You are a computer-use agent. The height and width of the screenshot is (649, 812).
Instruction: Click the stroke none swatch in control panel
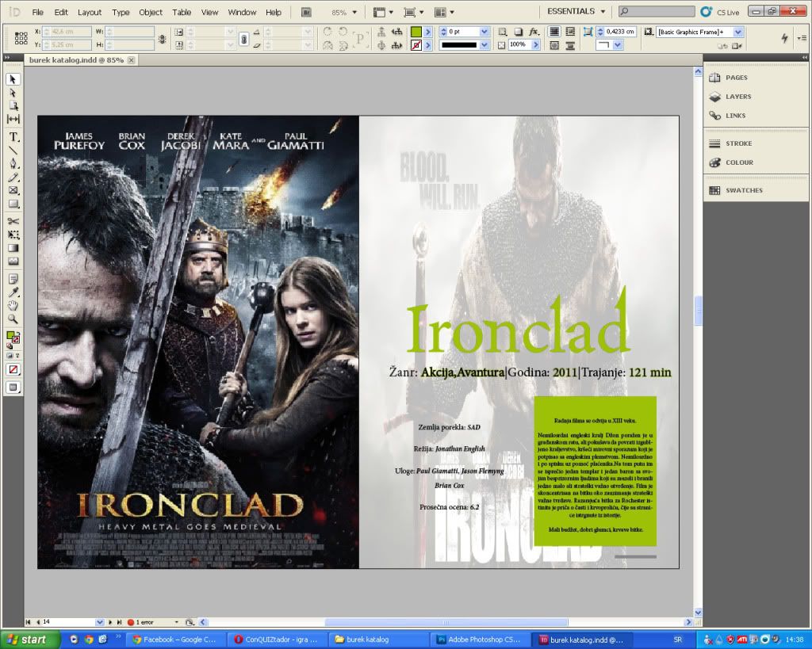coord(416,45)
